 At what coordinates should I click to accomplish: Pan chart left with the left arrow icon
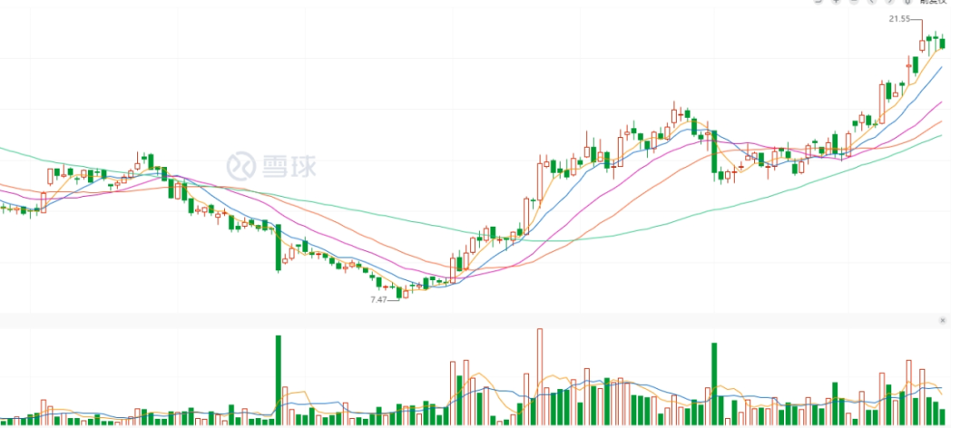[870, 2]
